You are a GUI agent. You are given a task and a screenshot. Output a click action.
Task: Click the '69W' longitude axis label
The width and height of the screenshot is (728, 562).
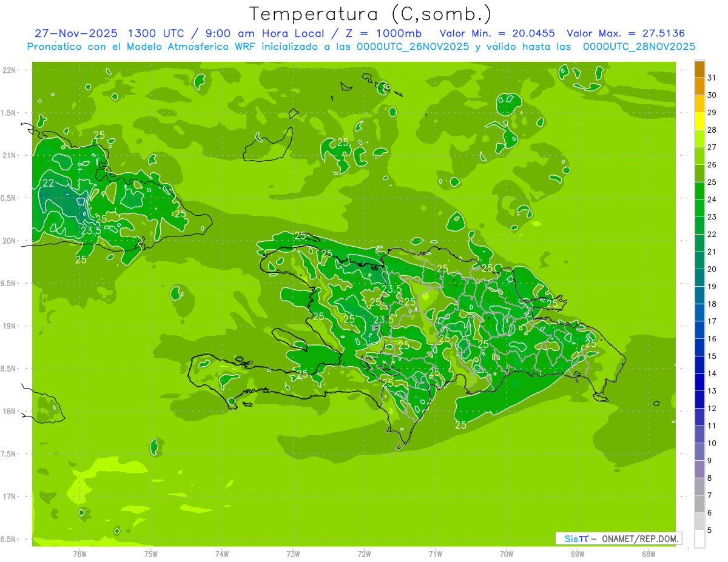tap(578, 554)
